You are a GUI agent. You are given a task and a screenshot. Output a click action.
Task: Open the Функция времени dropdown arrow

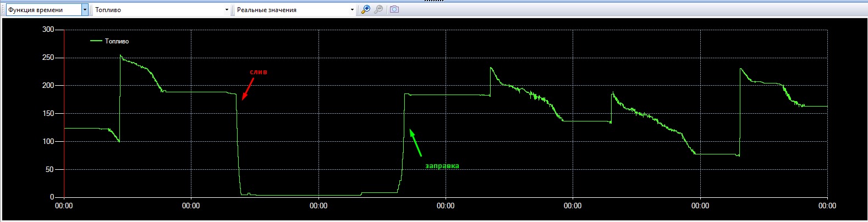(x=85, y=10)
